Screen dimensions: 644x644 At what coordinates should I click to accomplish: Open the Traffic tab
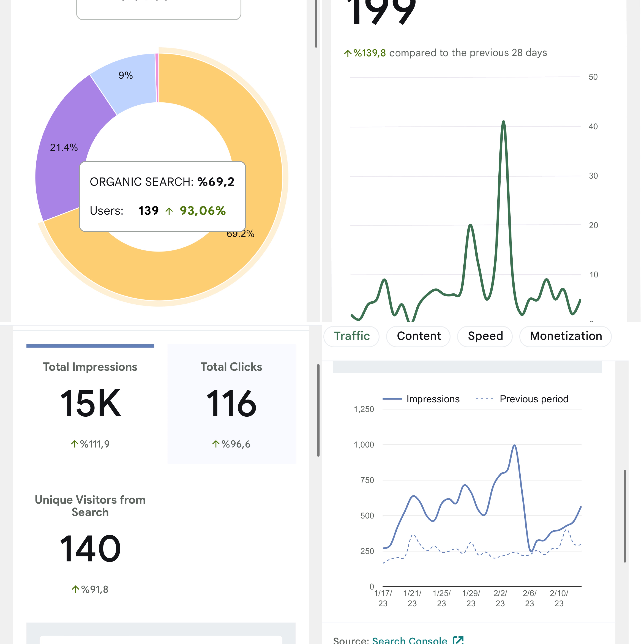[351, 336]
